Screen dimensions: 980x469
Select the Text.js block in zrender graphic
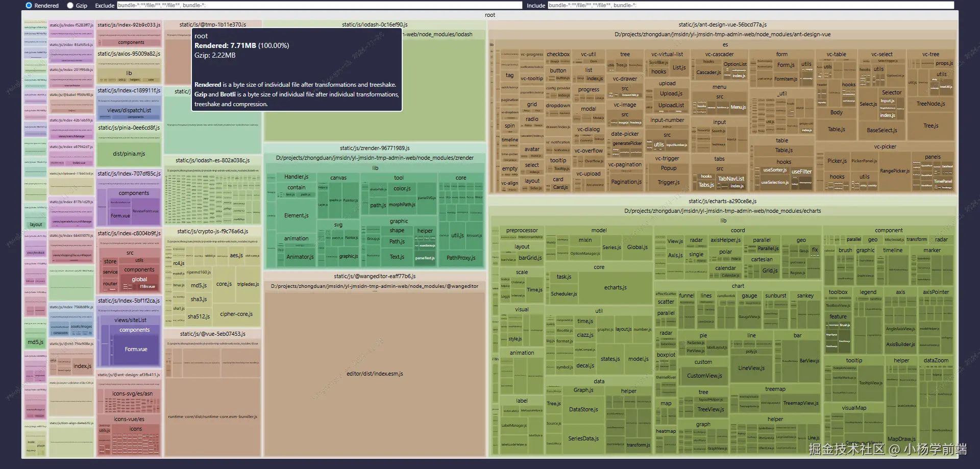click(397, 257)
